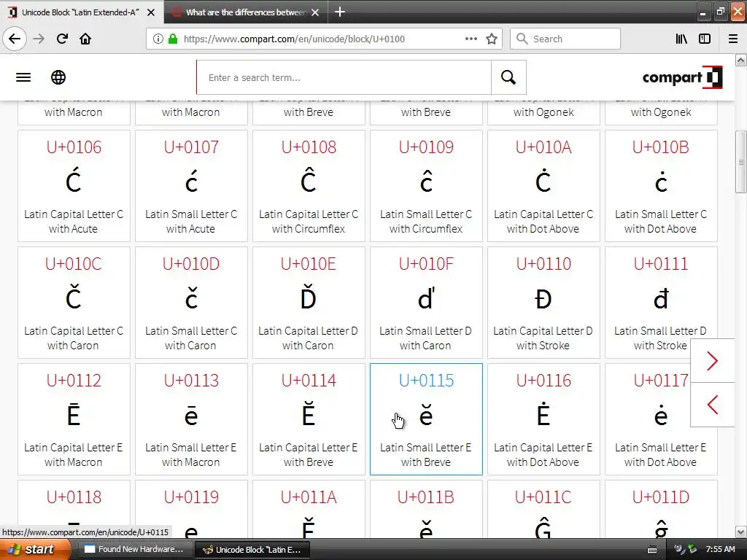Open the browser home page

pyautogui.click(x=85, y=39)
